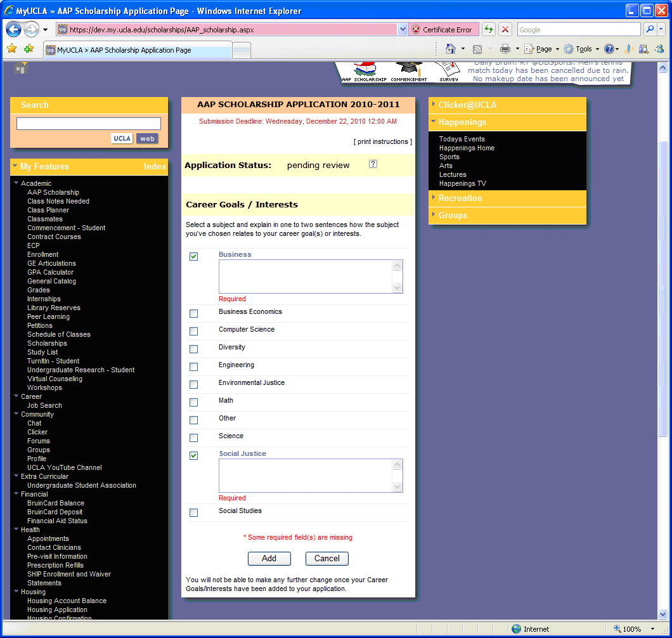
Task: Click the Refresh page icon
Action: pos(488,29)
